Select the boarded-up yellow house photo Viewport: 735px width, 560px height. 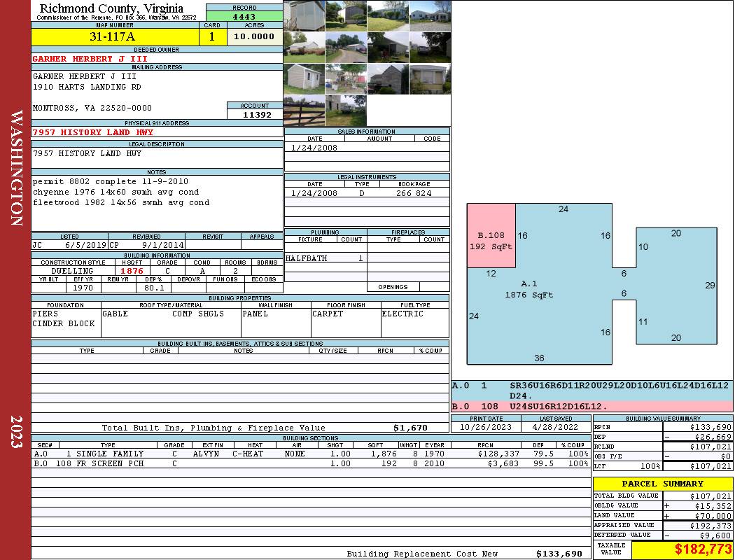pyautogui.click(x=429, y=78)
